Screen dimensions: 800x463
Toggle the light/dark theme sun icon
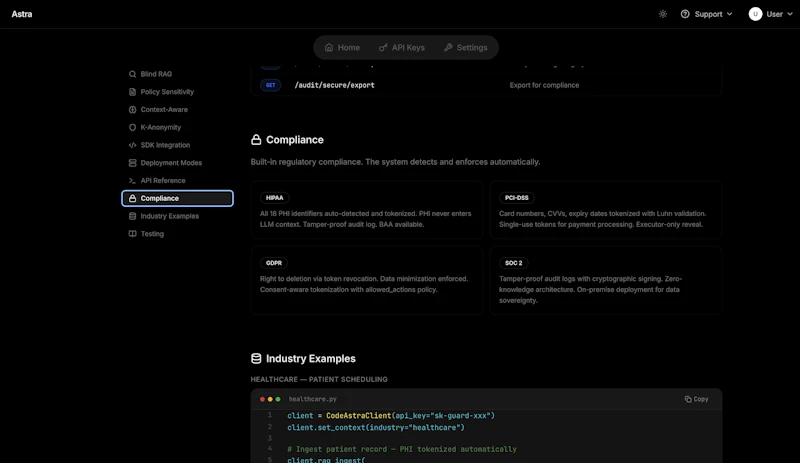pos(662,14)
